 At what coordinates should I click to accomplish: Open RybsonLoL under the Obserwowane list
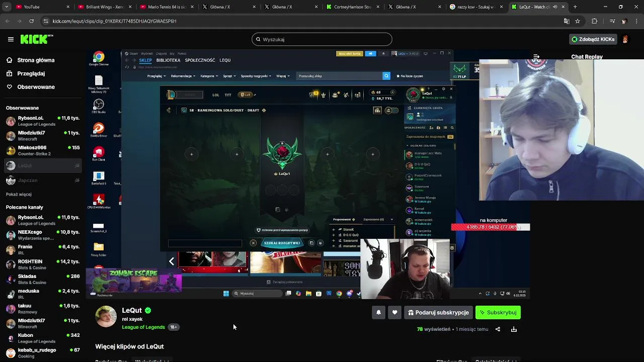(43, 121)
